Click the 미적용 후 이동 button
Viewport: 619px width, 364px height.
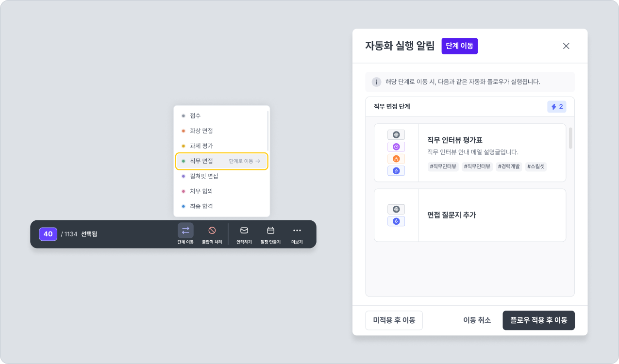click(x=394, y=320)
